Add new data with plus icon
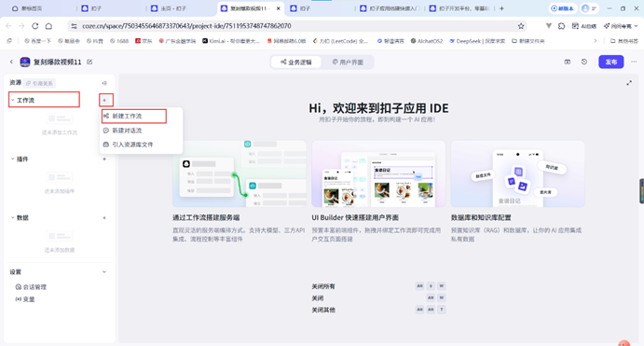The image size is (644, 346). 104,218
